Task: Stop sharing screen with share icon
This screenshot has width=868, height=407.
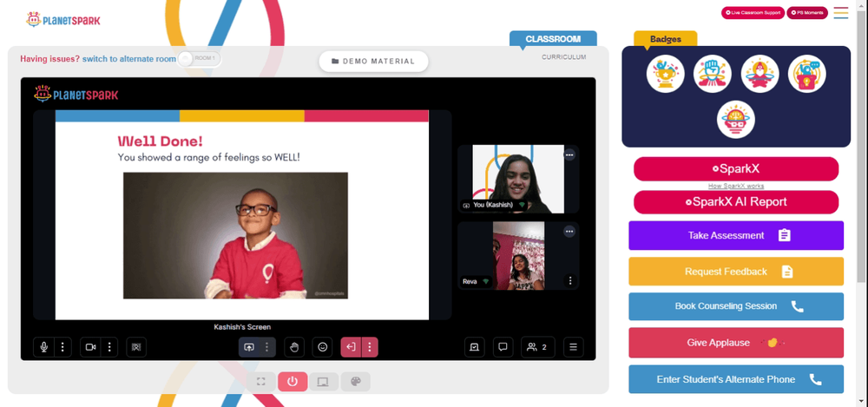Action: click(249, 347)
